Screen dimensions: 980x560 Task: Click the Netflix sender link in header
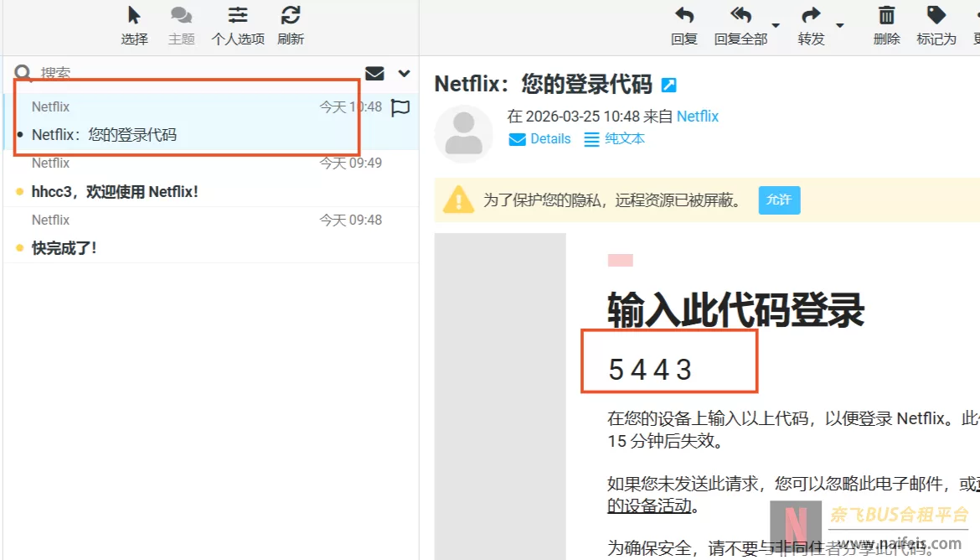coord(698,117)
